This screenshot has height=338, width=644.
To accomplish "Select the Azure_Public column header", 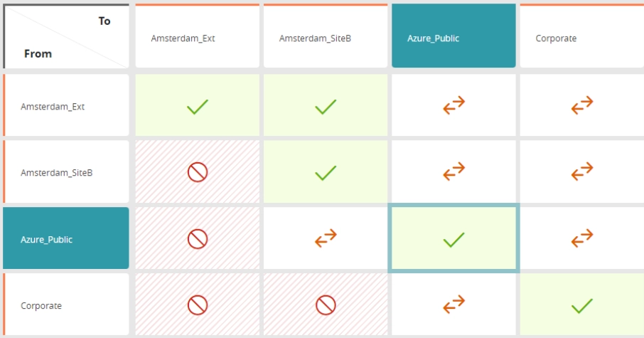I will (454, 36).
